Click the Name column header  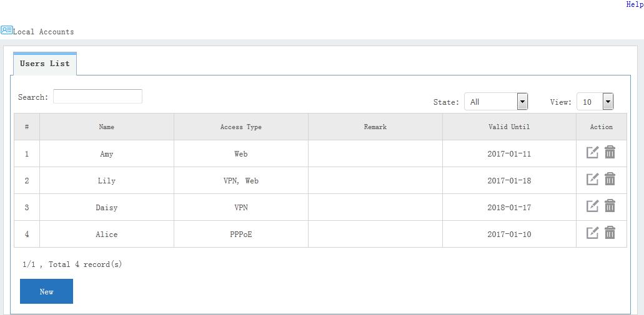[107, 127]
